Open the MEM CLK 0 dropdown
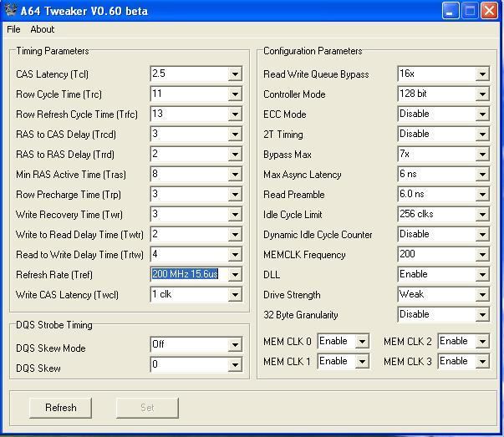 pyautogui.click(x=362, y=342)
